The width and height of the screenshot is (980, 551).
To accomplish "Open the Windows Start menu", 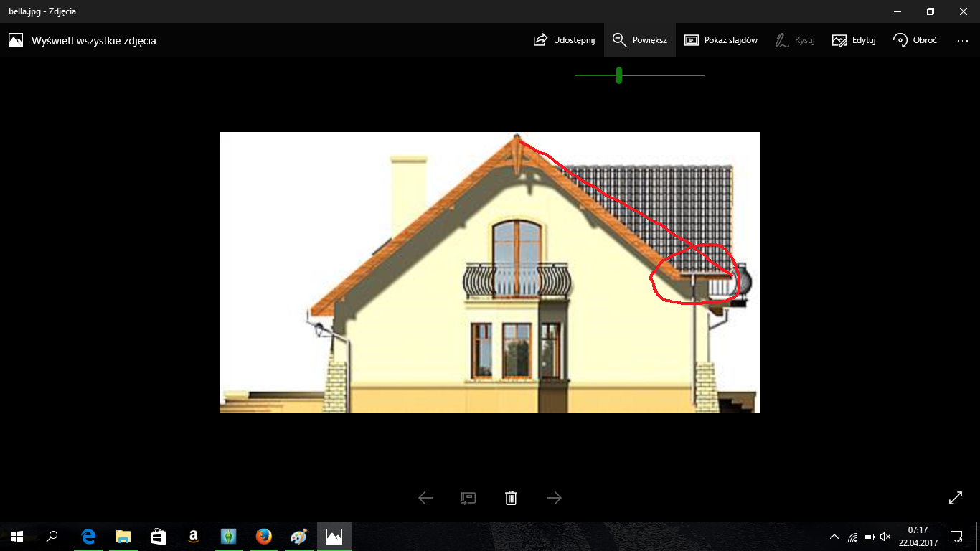I will pos(17,537).
